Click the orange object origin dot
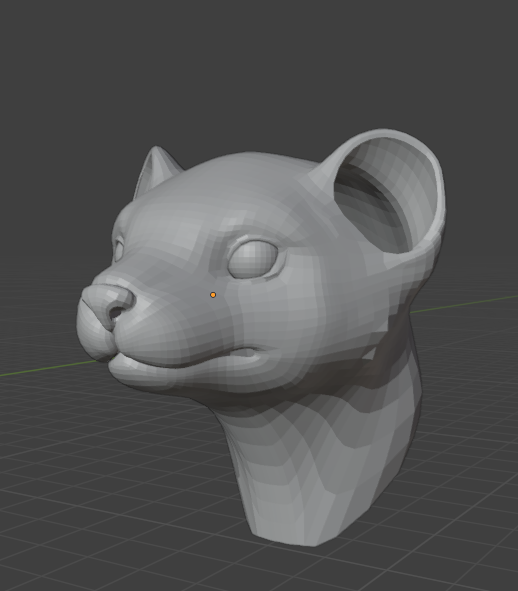 (213, 295)
